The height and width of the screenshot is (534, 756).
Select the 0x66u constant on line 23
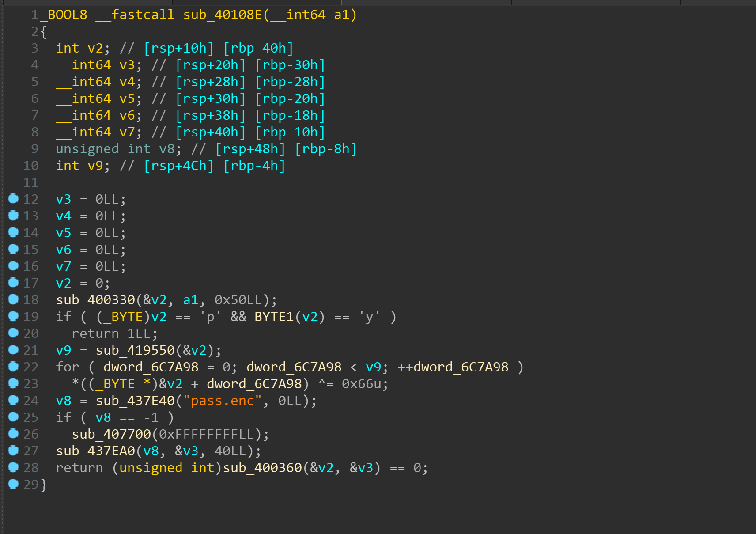[361, 384]
